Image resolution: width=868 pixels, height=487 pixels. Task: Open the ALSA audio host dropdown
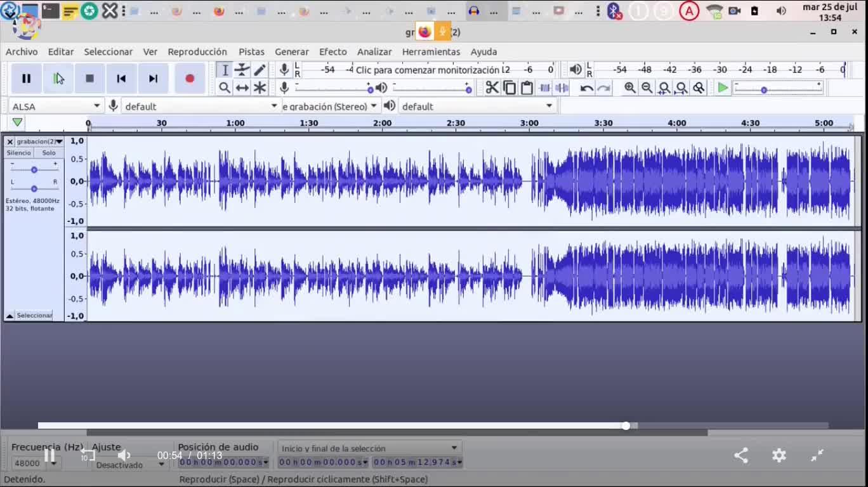tap(56, 106)
